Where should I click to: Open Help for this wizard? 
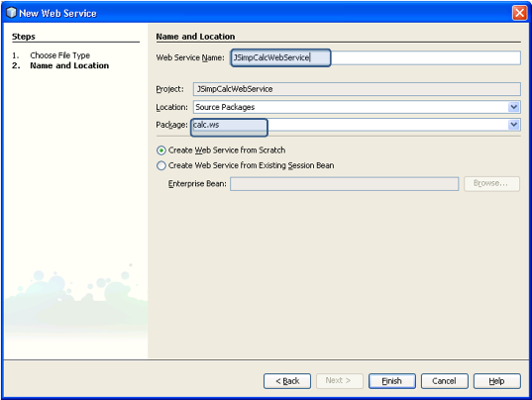coord(497,381)
